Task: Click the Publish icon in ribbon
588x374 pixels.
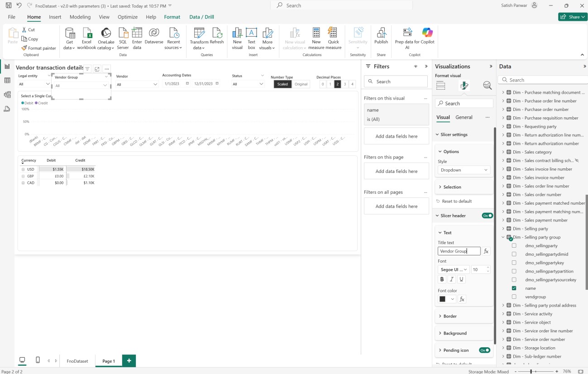Action: 381,34
